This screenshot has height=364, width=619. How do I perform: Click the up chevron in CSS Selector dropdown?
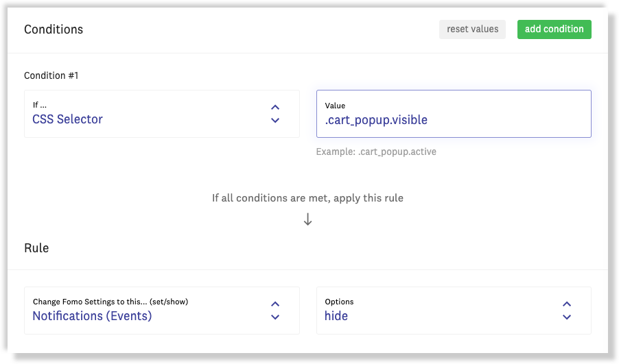point(275,107)
